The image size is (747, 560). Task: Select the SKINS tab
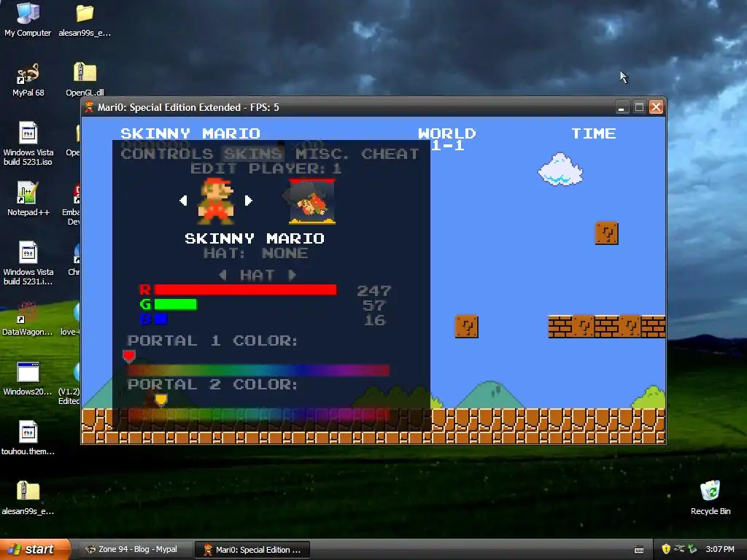pyautogui.click(x=252, y=154)
